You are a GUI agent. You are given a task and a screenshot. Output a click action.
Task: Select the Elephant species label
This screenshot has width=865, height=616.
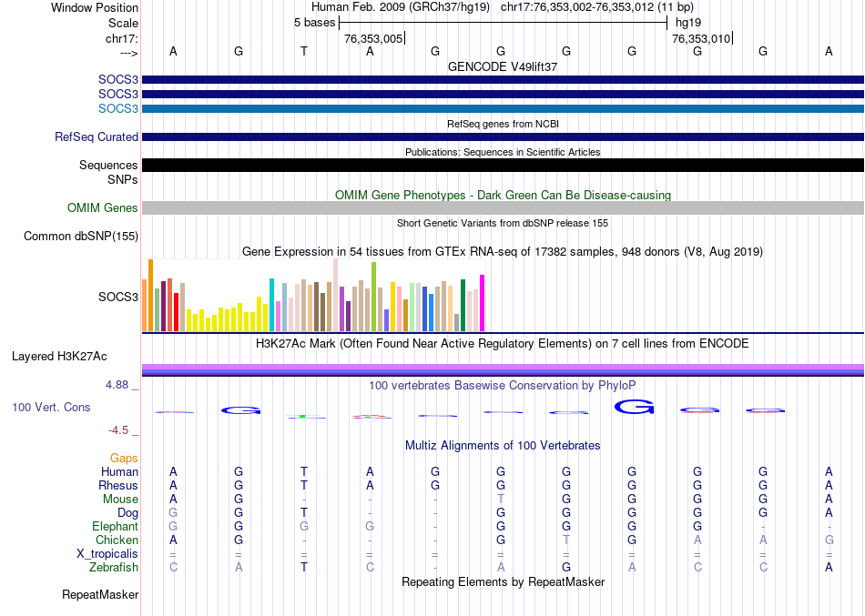click(x=115, y=526)
